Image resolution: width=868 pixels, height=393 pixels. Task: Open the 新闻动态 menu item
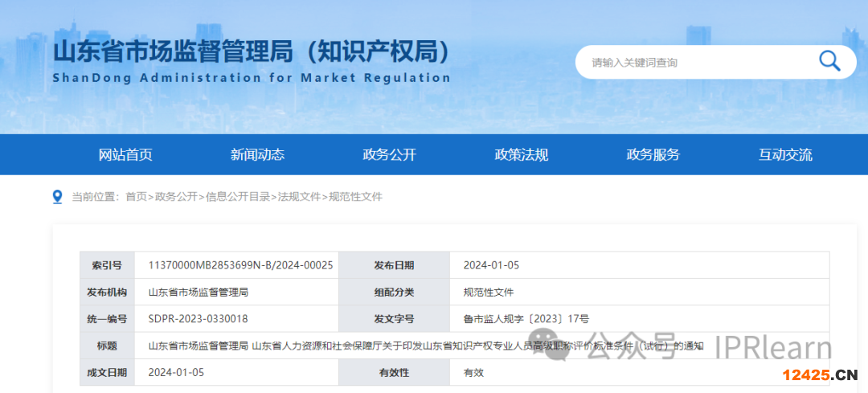257,155
